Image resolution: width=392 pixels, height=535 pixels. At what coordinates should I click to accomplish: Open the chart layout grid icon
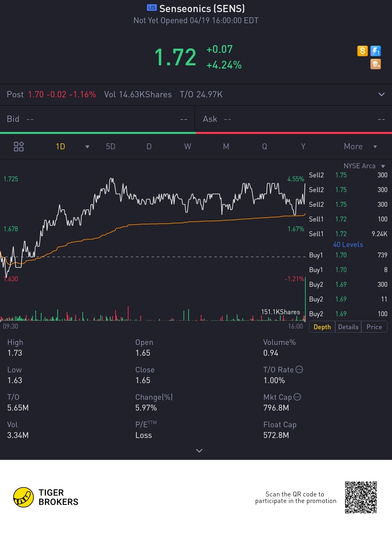point(19,147)
